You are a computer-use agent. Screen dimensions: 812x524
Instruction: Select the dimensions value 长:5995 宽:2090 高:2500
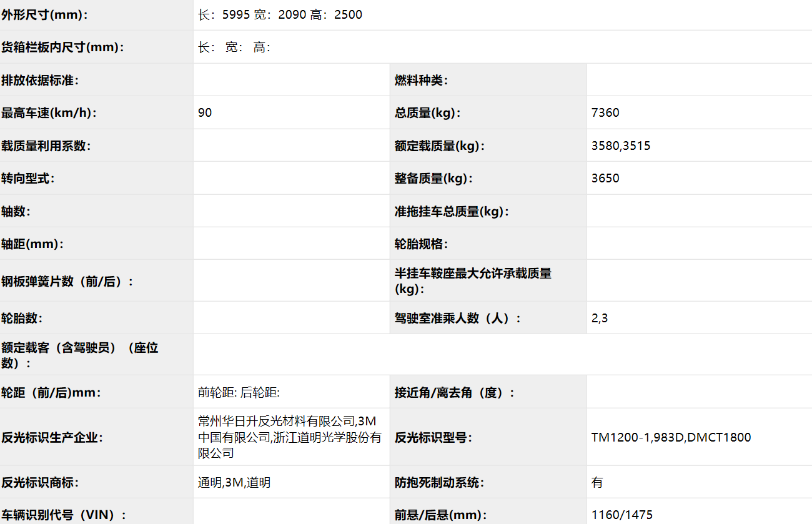(x=280, y=15)
